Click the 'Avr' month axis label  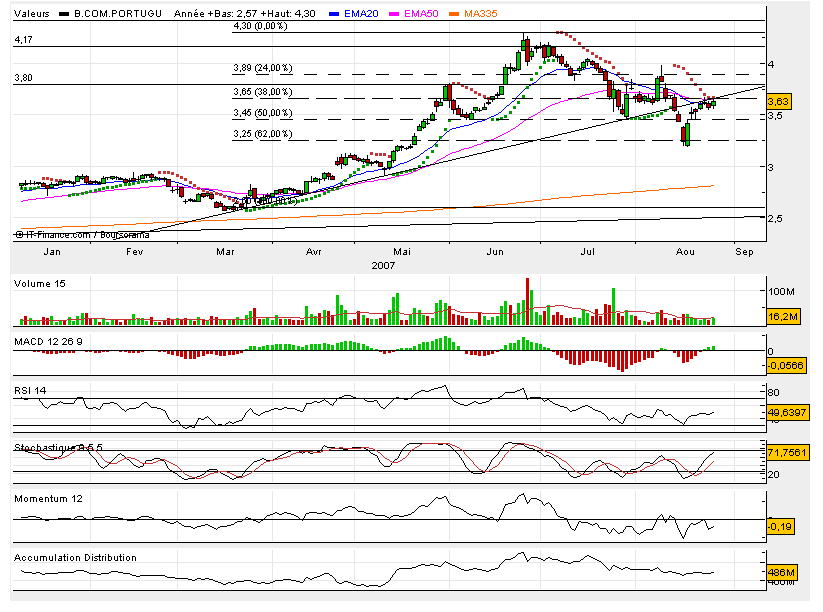pos(313,251)
